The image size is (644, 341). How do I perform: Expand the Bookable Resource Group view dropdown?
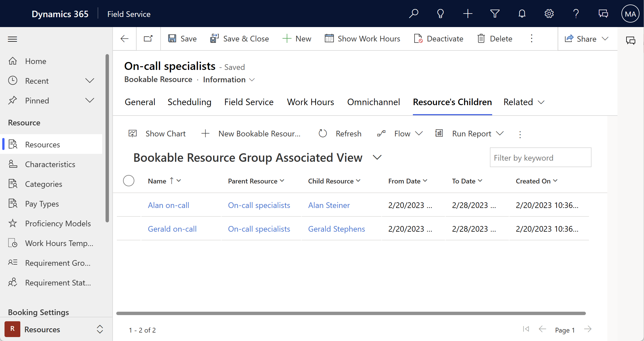click(x=376, y=157)
